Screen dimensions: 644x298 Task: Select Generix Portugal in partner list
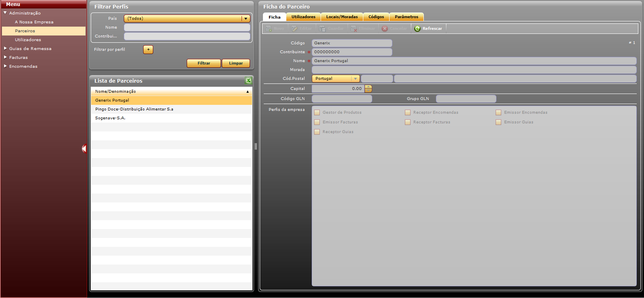pos(171,100)
